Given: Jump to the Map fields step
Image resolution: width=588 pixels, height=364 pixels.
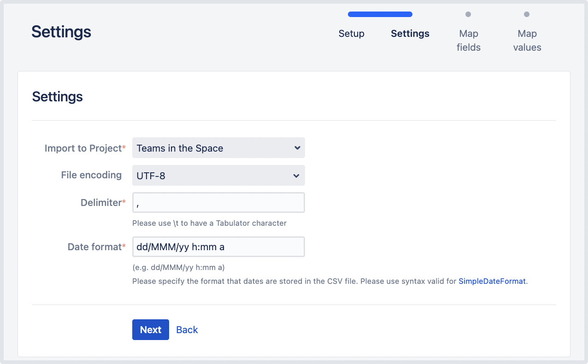Looking at the screenshot, I should [x=468, y=40].
